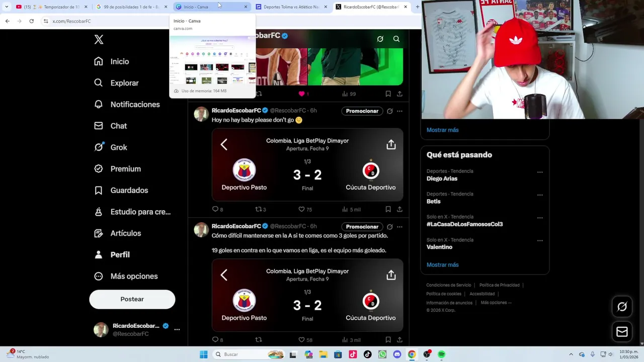Click the Grok icon on 'Cómo difícil mantenerse' post
The height and width of the screenshot is (362, 644).
click(x=389, y=227)
